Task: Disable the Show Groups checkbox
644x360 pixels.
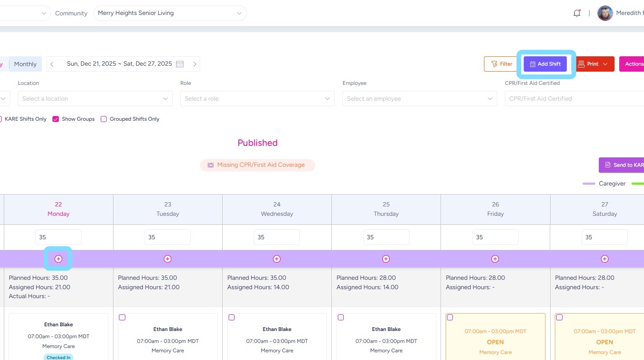Action: pos(55,119)
